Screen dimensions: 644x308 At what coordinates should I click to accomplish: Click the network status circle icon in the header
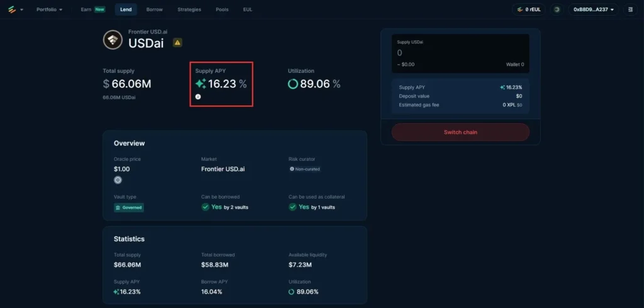[557, 9]
